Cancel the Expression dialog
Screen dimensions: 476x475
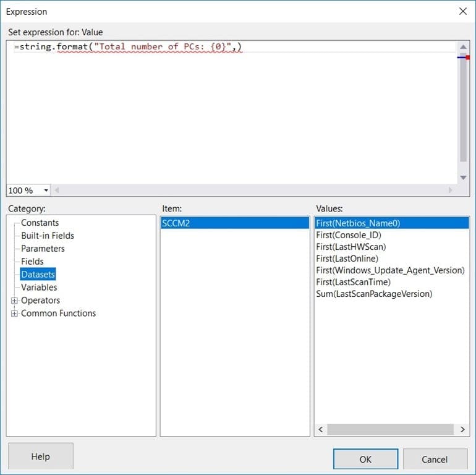435,459
